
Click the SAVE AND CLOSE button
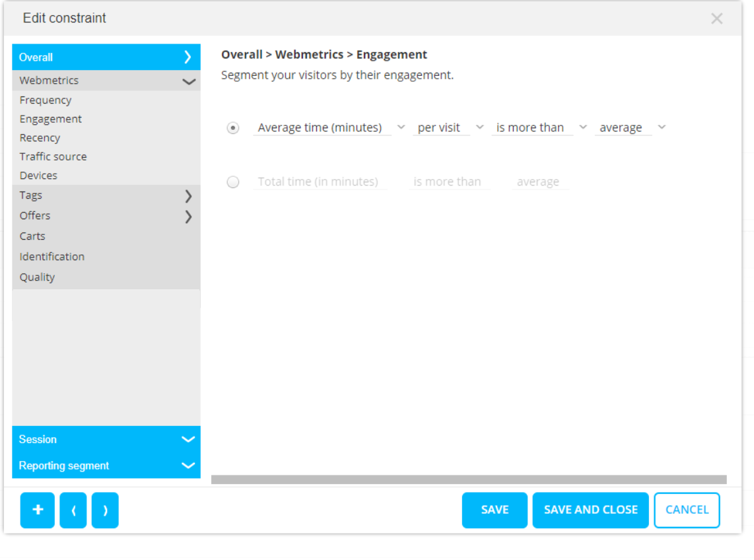click(x=590, y=510)
